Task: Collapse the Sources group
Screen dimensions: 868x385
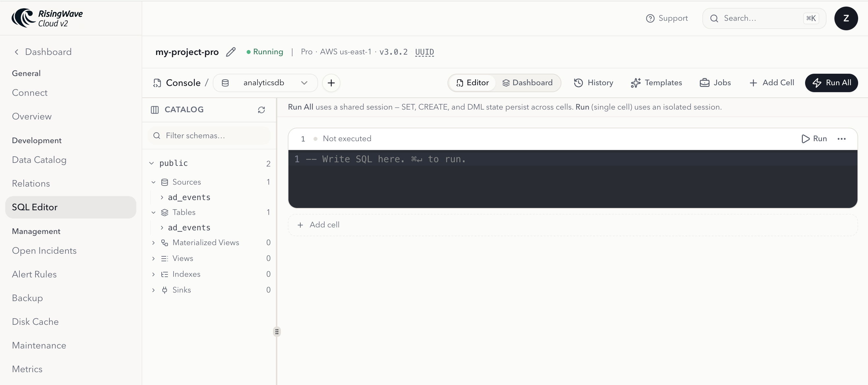Action: point(153,182)
